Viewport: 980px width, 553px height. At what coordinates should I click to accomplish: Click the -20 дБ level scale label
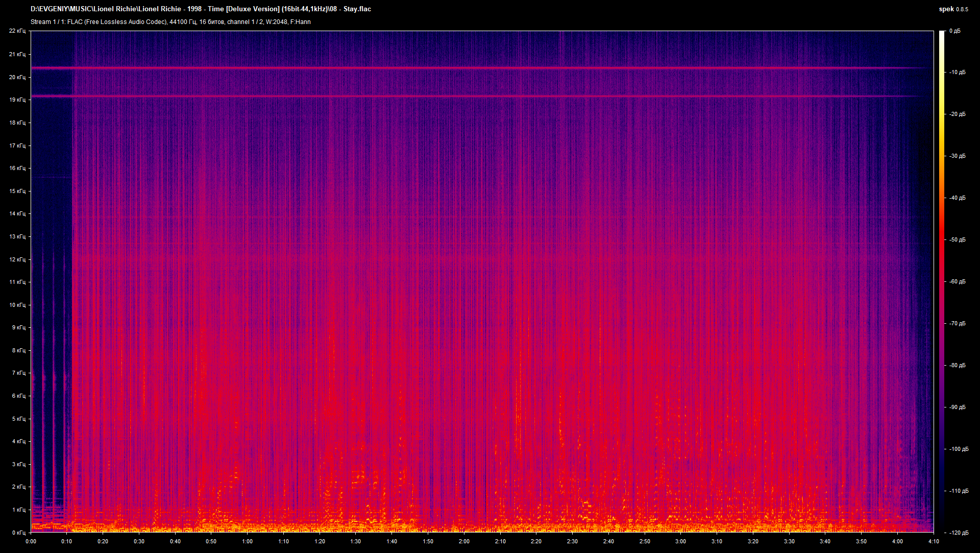pyautogui.click(x=958, y=114)
